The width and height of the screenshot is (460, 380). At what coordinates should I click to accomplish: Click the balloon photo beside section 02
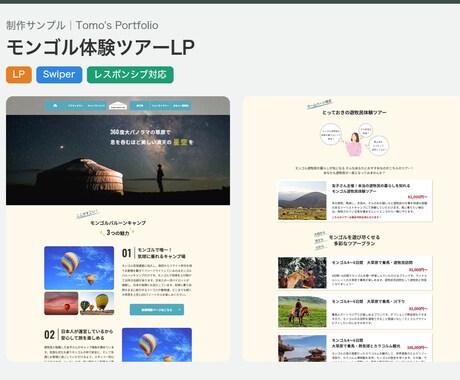[157, 345]
